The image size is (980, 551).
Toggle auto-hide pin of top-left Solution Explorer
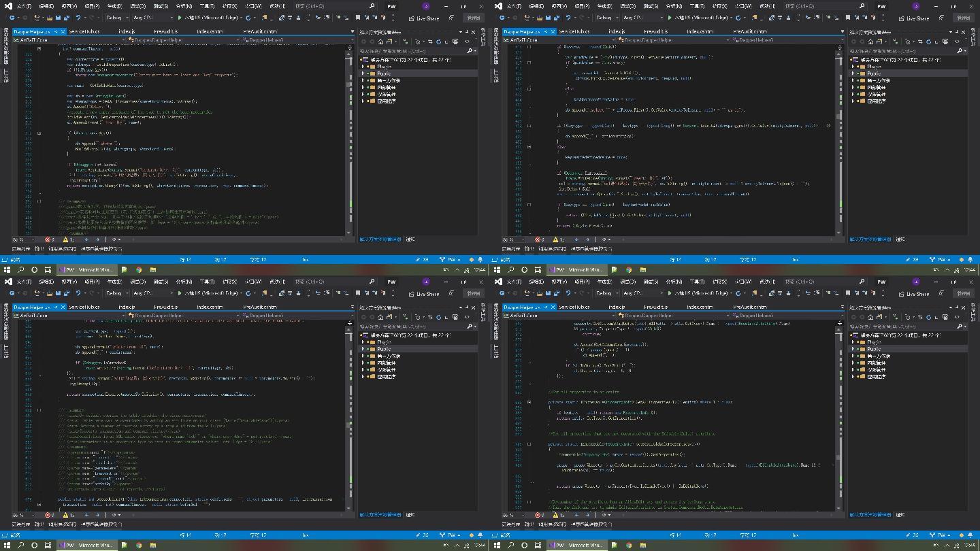(467, 31)
